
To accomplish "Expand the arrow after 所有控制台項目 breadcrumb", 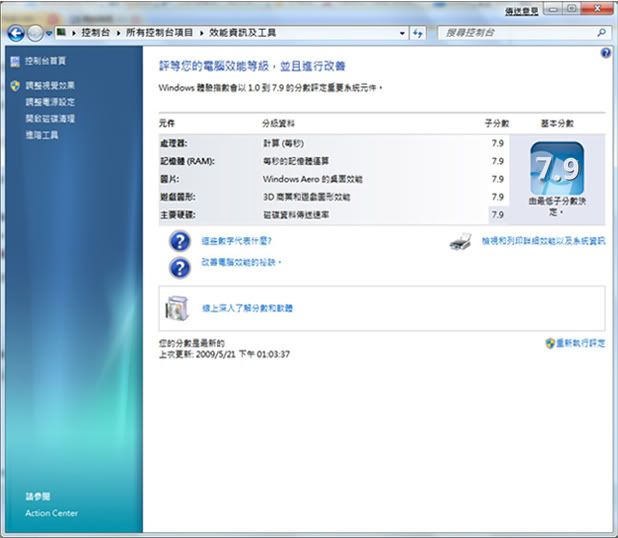I will [x=201, y=33].
